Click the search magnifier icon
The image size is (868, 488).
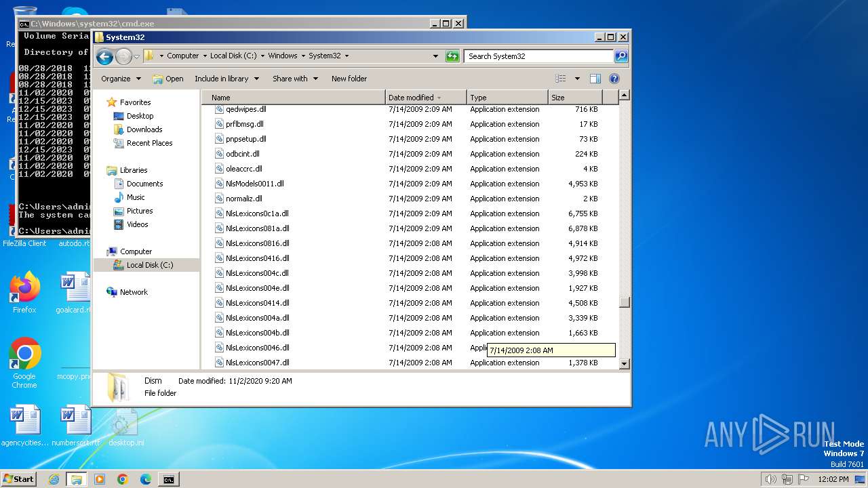click(x=621, y=56)
